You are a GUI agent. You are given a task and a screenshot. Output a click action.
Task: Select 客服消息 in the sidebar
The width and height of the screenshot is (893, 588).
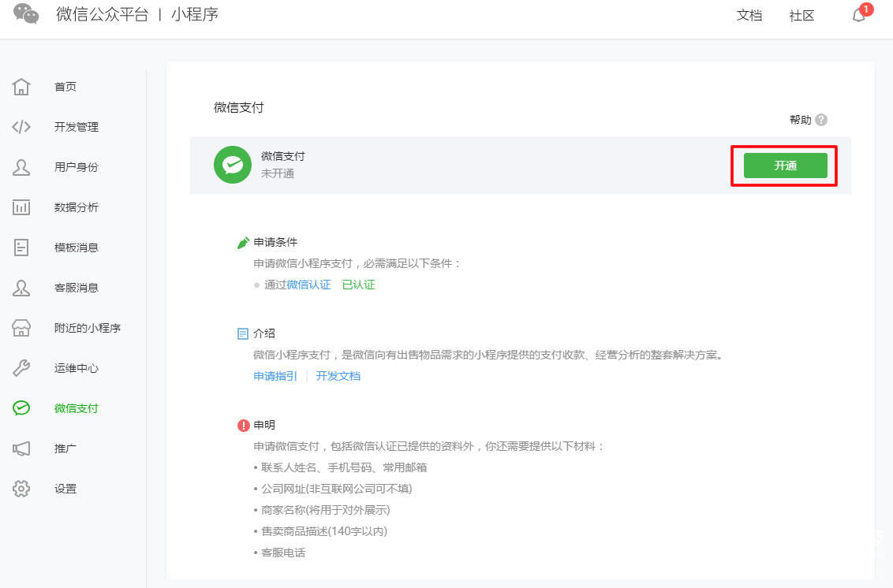[76, 288]
